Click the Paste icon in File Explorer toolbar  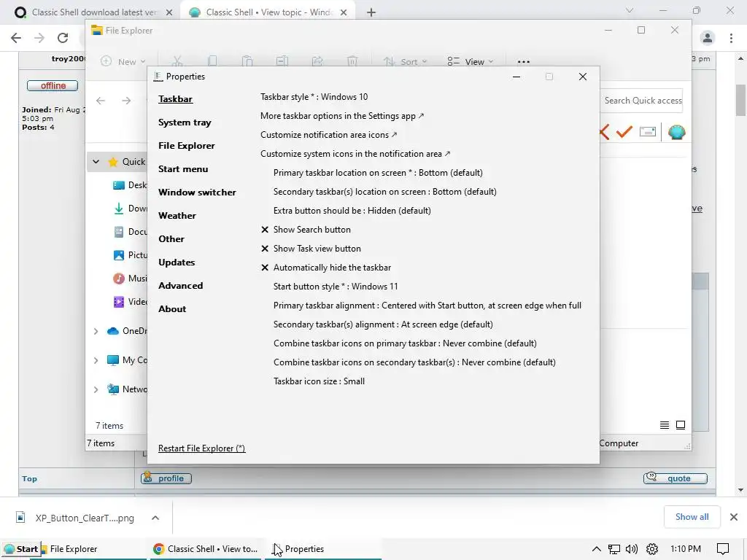tap(247, 61)
